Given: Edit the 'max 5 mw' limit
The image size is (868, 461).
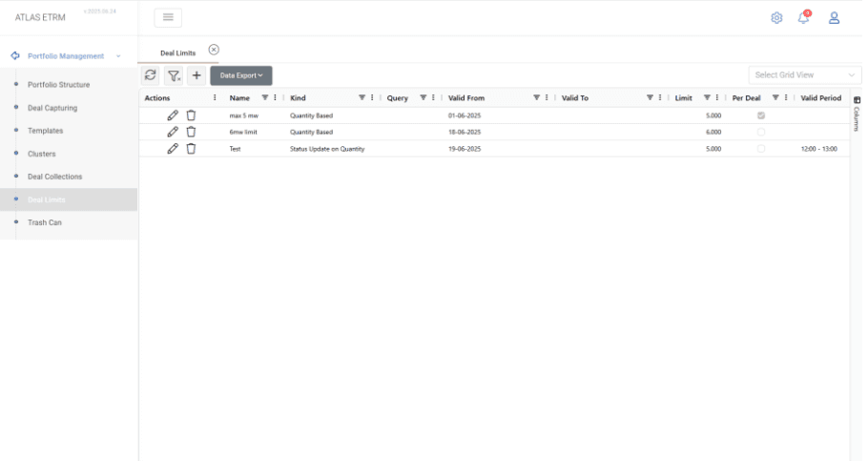Looking at the screenshot, I should [173, 115].
